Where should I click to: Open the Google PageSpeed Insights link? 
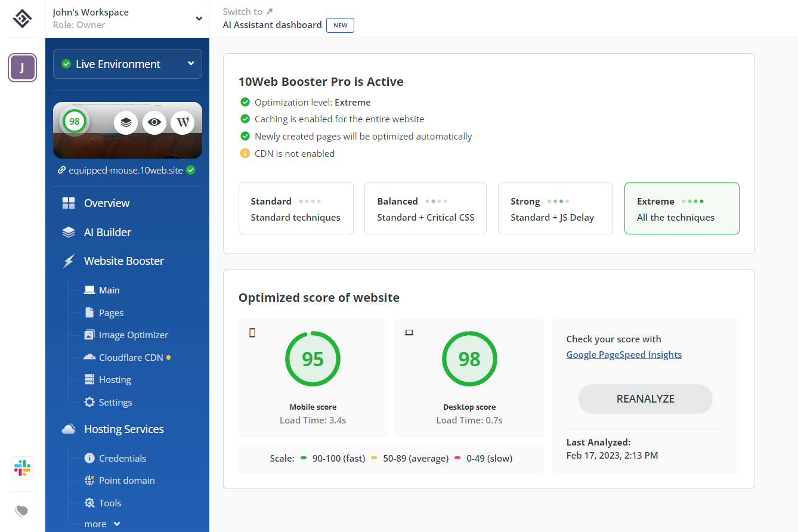(624, 354)
